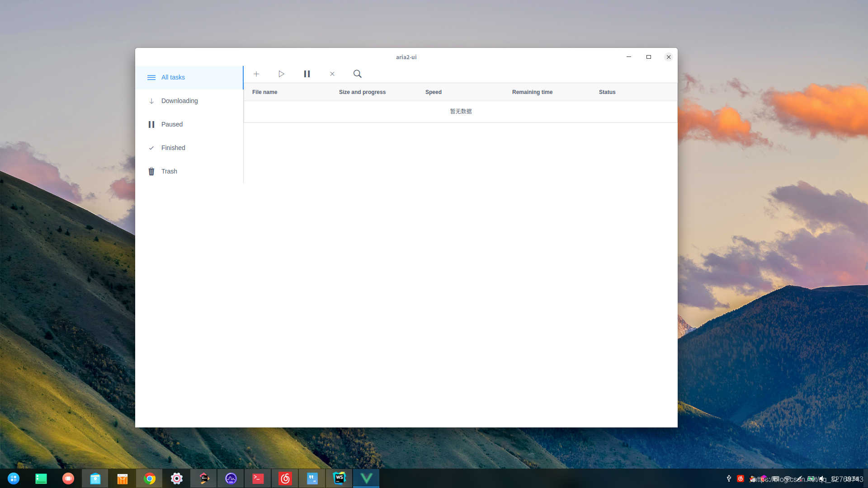Add a new download task
The width and height of the screenshot is (868, 488).
256,74
